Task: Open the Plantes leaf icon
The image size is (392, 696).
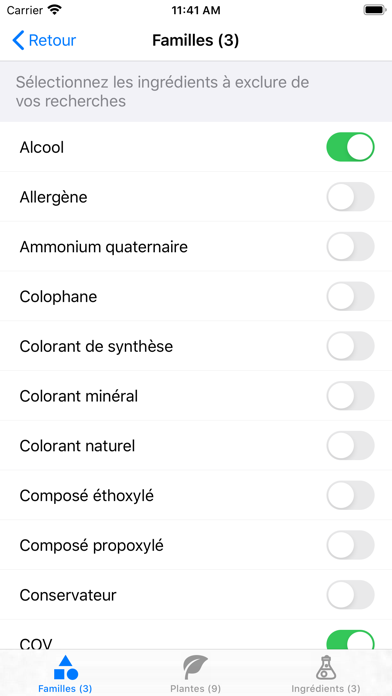Action: click(195, 667)
